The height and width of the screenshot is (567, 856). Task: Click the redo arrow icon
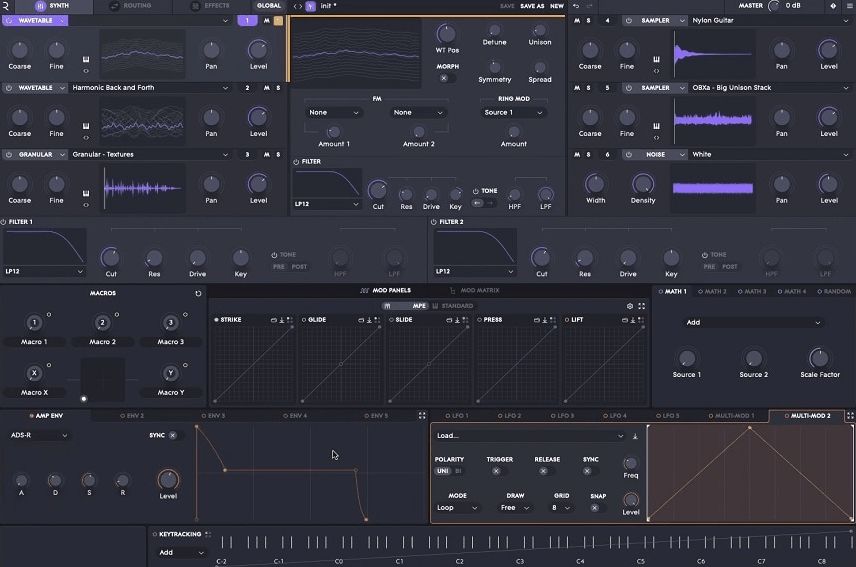click(x=589, y=5)
